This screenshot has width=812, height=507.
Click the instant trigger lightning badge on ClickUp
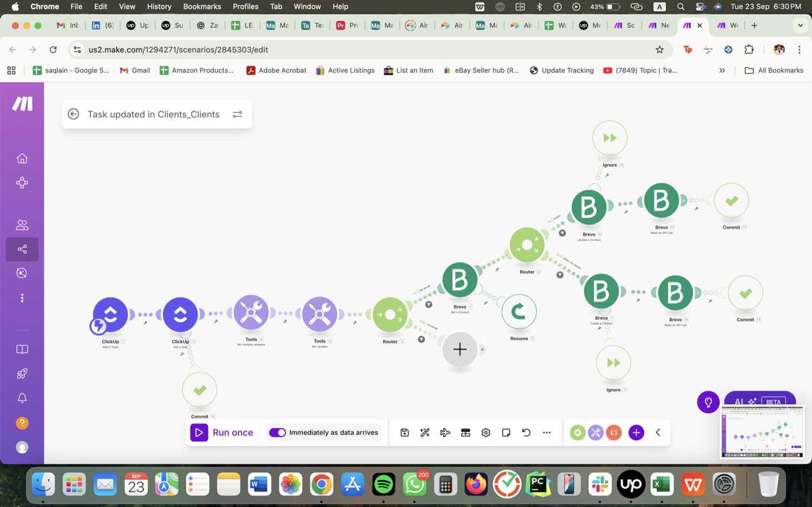click(98, 326)
